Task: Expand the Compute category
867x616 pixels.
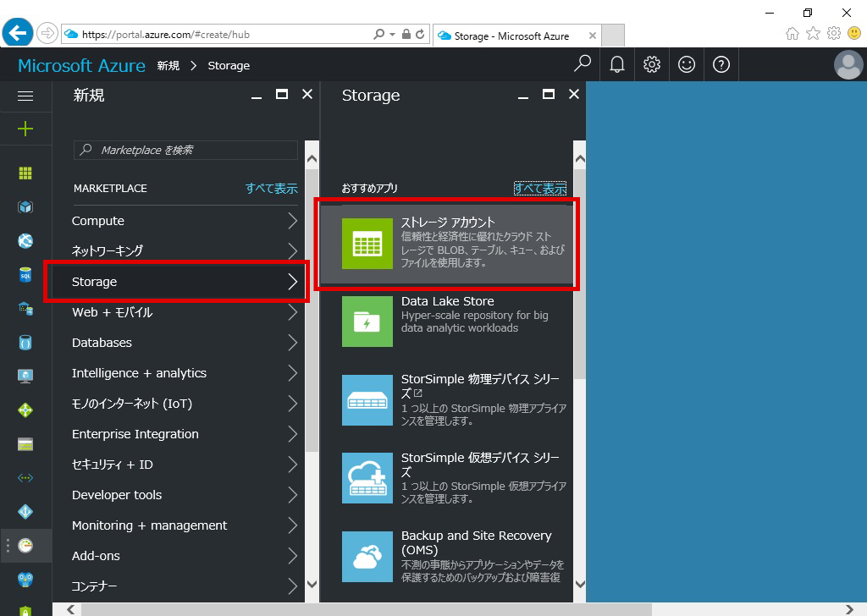Action: 185,221
